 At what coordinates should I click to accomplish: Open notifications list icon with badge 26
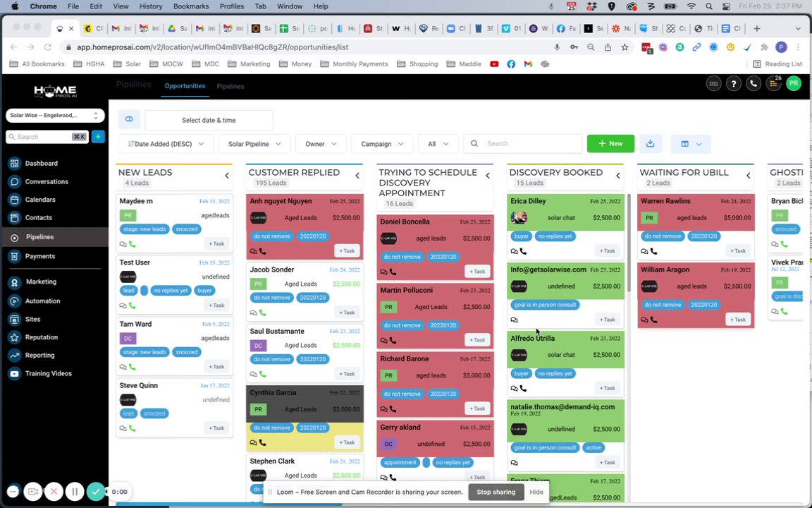pyautogui.click(x=774, y=83)
